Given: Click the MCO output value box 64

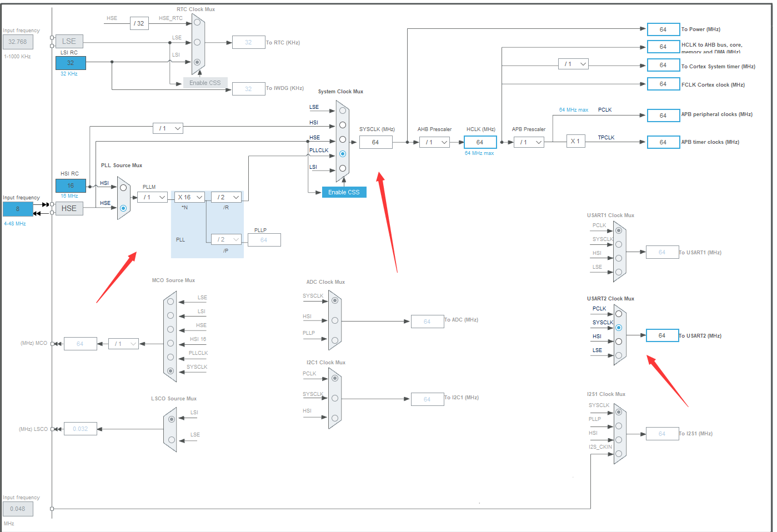Looking at the screenshot, I should coord(80,344).
